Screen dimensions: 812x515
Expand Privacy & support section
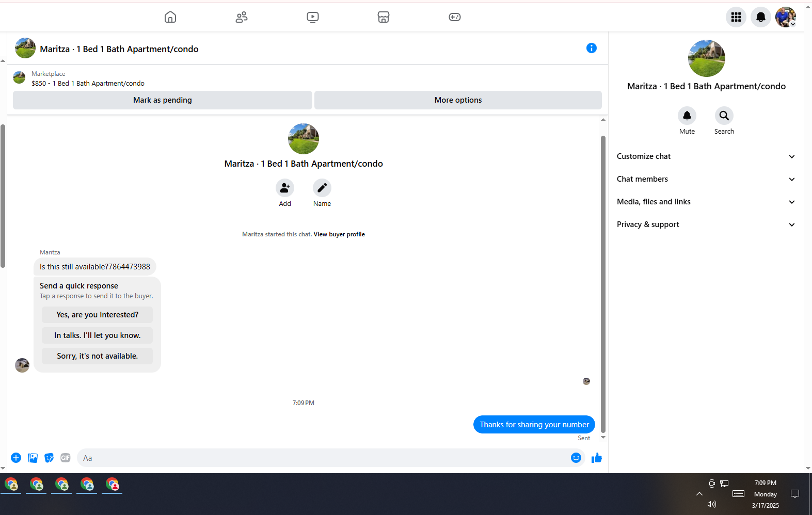tap(706, 224)
